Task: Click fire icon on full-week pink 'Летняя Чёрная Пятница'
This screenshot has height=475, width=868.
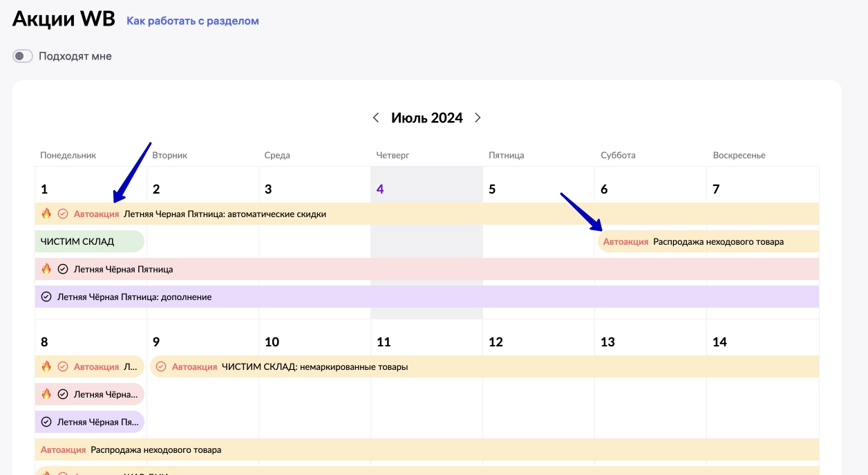Action: 46,269
